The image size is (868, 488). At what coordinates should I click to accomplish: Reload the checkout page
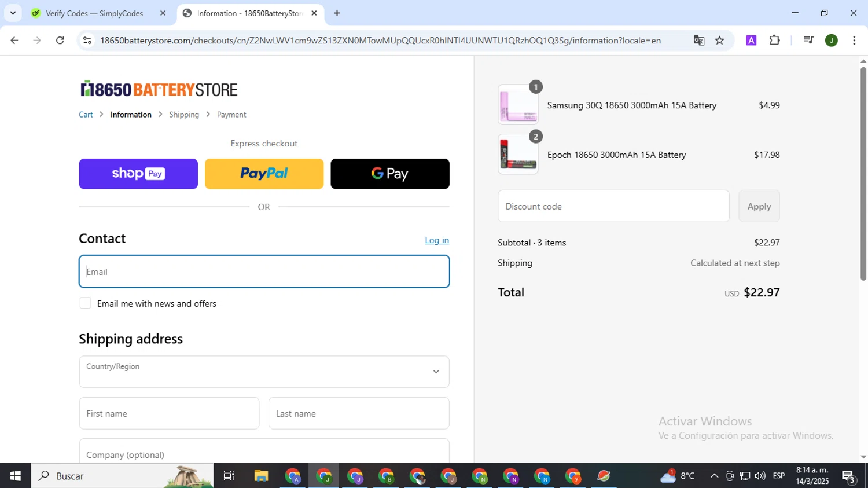click(x=60, y=41)
